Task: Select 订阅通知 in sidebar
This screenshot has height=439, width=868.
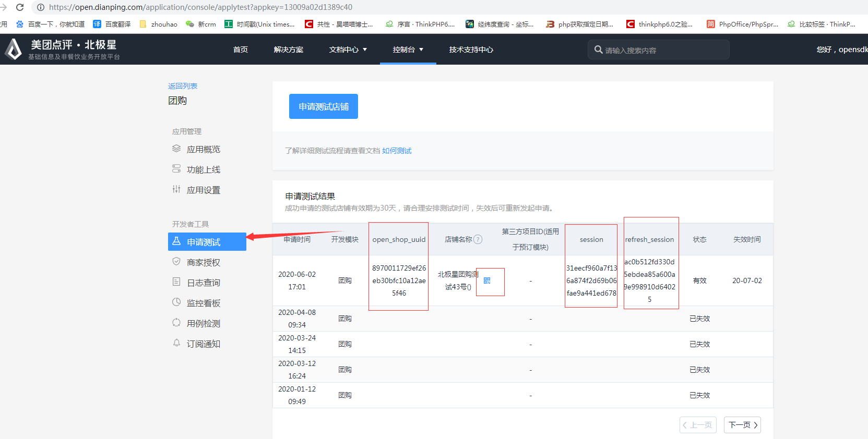Action: point(204,344)
